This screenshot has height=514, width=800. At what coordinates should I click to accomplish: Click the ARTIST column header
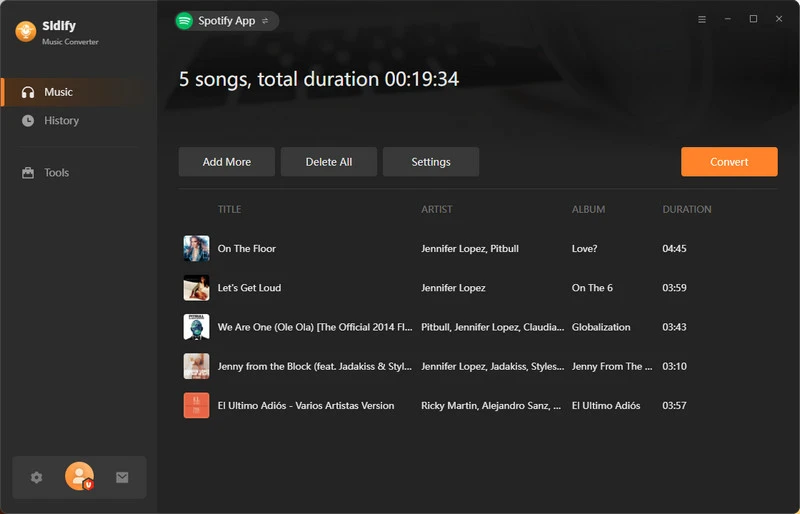pos(436,209)
